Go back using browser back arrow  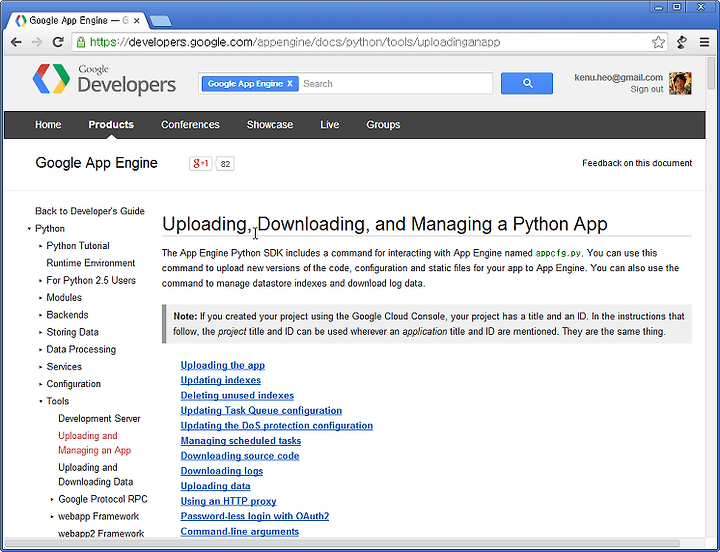click(16, 42)
